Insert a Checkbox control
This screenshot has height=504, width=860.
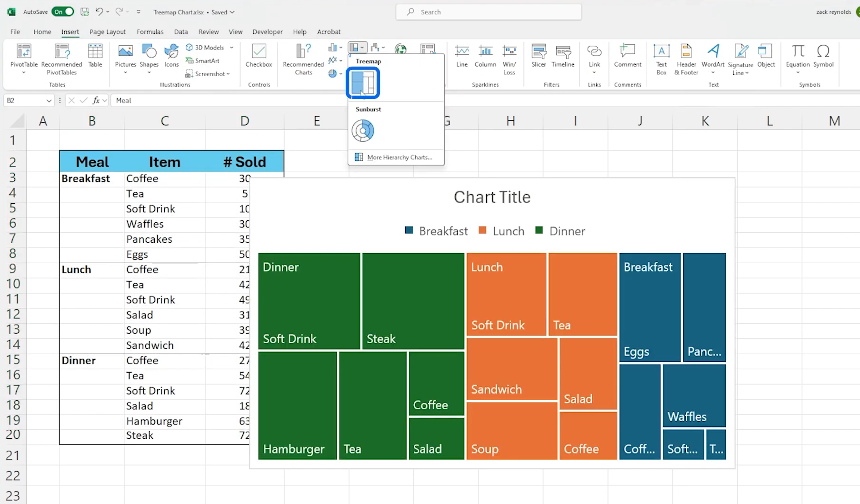click(x=259, y=56)
